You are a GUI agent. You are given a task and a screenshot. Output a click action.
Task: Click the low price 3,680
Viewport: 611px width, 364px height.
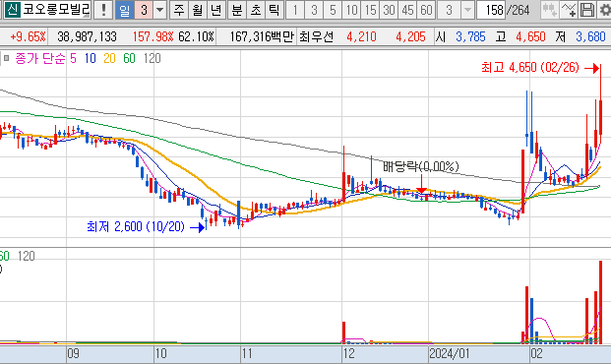[590, 37]
